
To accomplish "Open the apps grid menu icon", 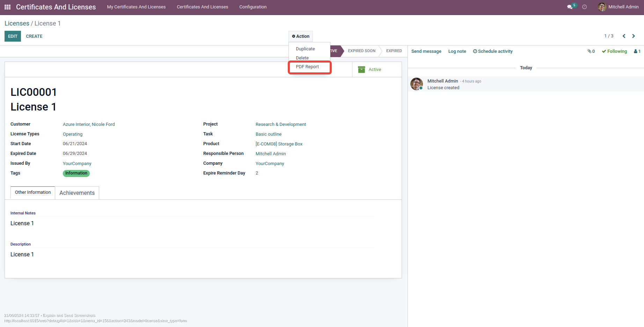I will point(7,7).
